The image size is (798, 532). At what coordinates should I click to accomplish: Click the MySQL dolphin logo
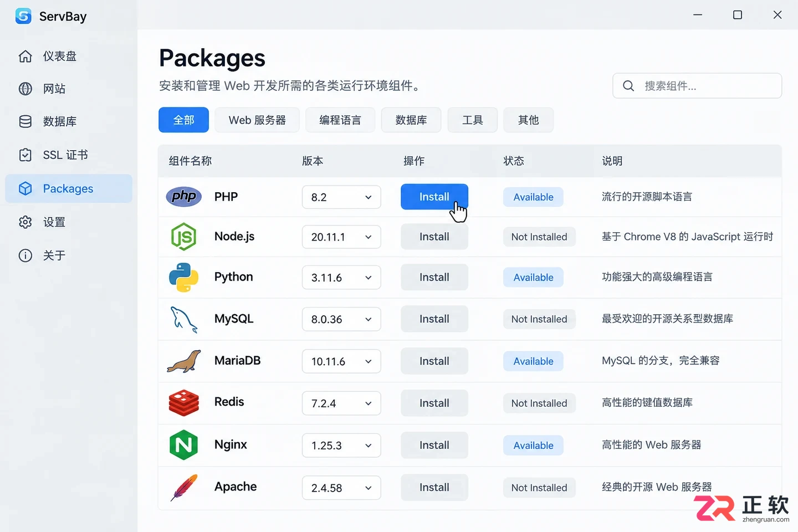(183, 319)
